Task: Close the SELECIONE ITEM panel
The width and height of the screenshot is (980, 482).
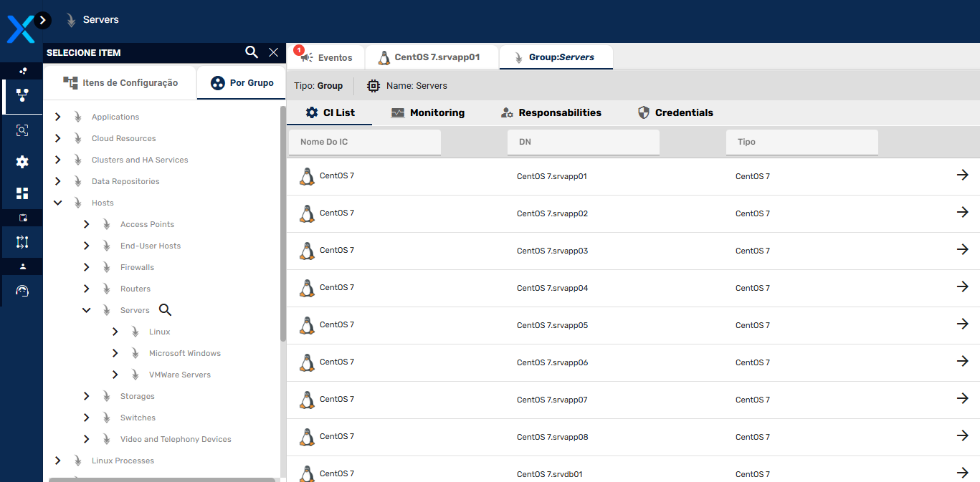Action: coord(273,52)
